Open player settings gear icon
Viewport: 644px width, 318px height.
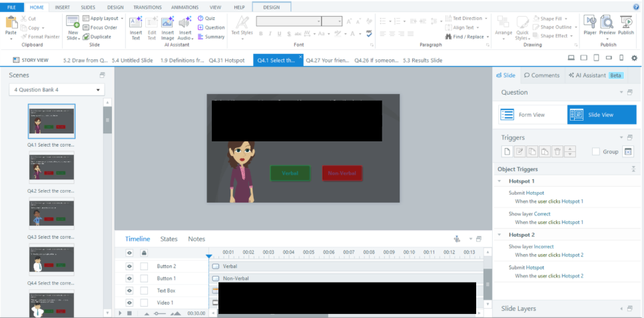pos(633,59)
